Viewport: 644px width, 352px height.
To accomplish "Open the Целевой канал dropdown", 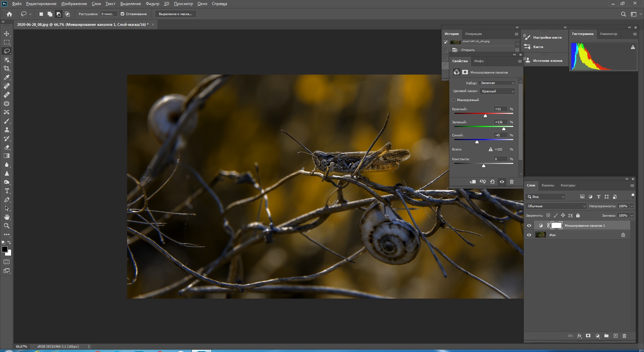I will coord(497,91).
